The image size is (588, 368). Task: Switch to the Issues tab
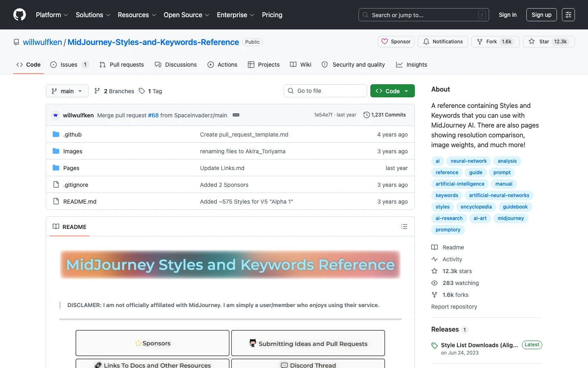[x=69, y=65]
